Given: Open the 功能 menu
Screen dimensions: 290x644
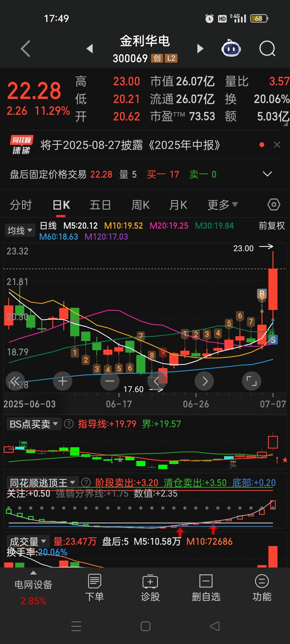Looking at the screenshot, I should pos(262,588).
